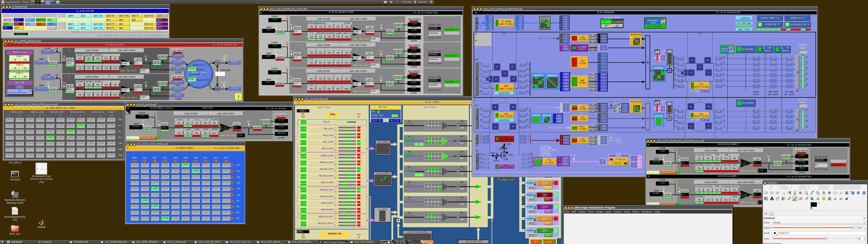Screen dimensions: 868x244
Task: Toggle FM10 filter in H1LSC_MICH window
Action: (x=214, y=133)
